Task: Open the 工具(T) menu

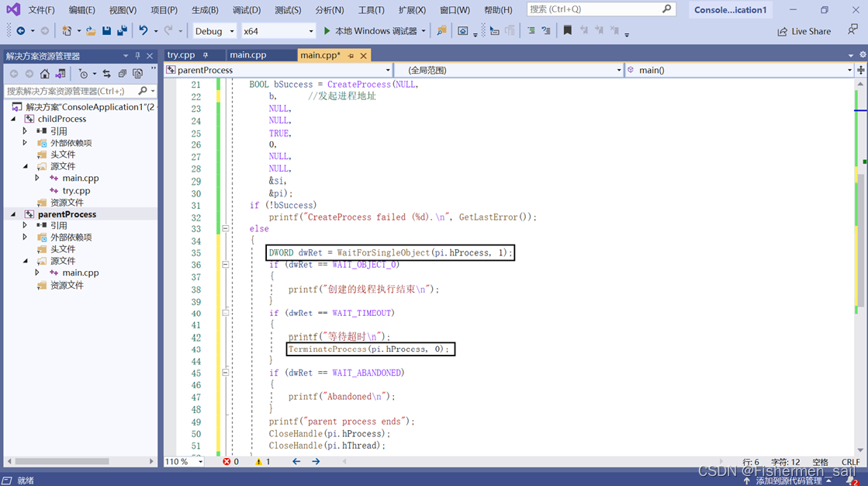Action: point(371,10)
